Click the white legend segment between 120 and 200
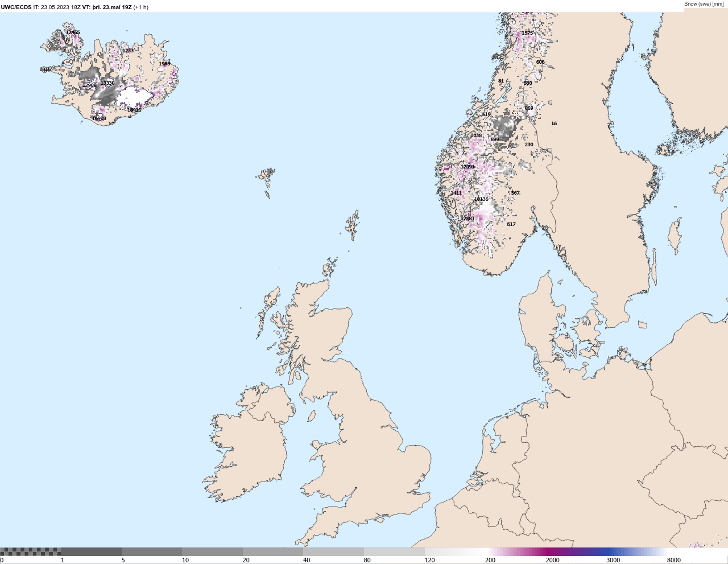The width and height of the screenshot is (728, 564). pos(455,551)
